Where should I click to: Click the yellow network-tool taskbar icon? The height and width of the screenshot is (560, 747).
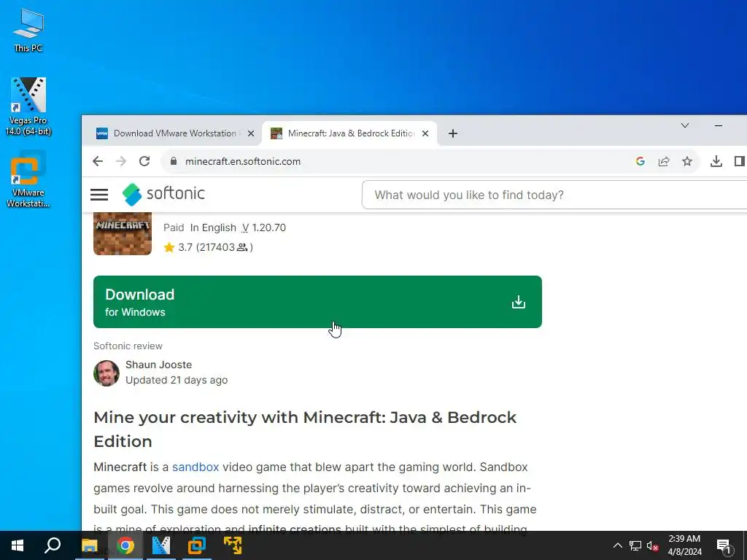[233, 545]
